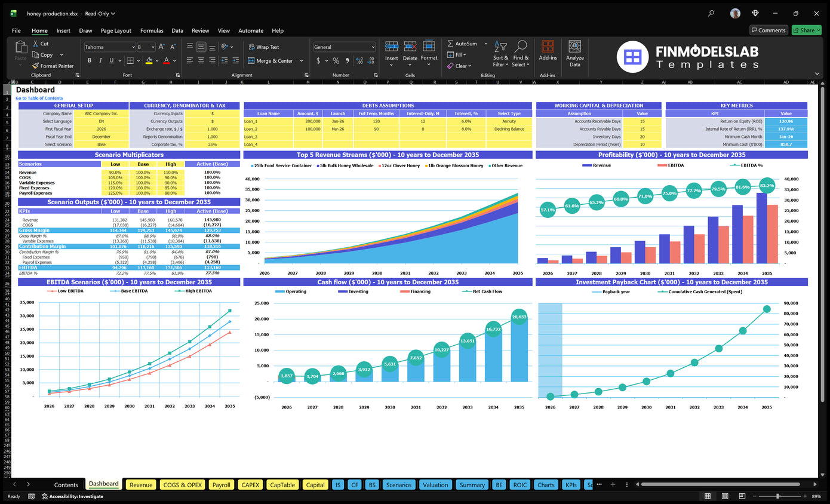Toggle italic formatting
Viewport: 830px width, 504px height.
coord(100,60)
